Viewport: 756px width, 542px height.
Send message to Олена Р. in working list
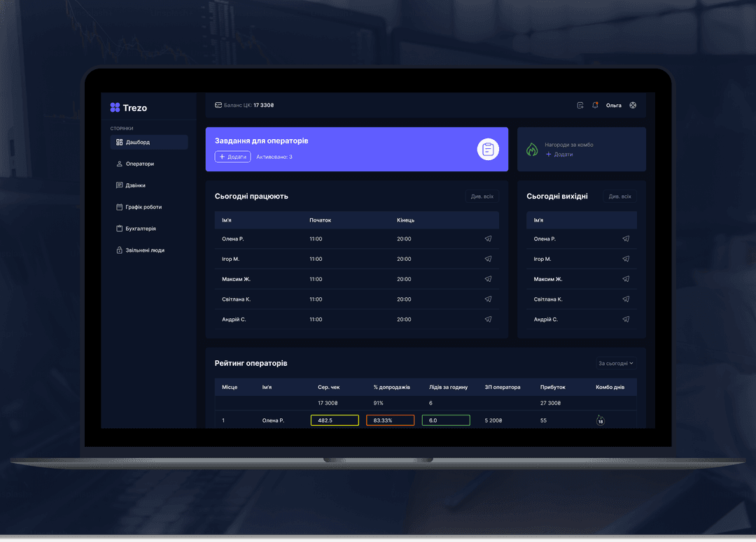488,239
